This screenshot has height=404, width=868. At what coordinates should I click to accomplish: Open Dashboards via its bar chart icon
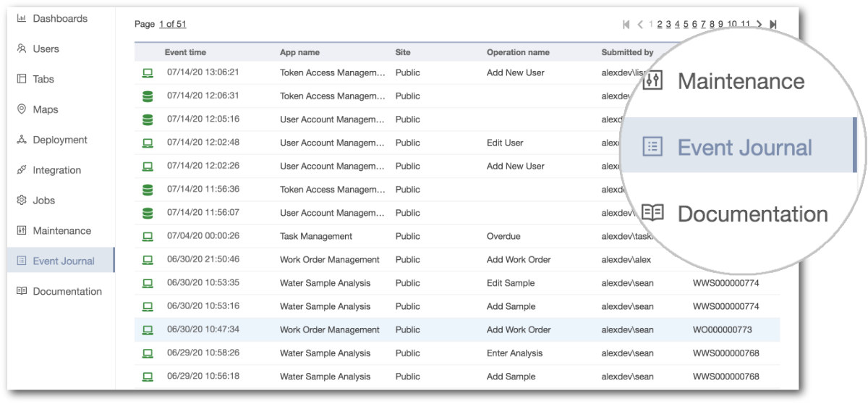[22, 18]
